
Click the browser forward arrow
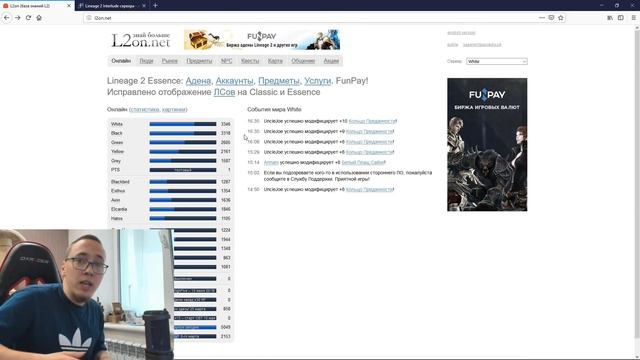tap(18, 18)
